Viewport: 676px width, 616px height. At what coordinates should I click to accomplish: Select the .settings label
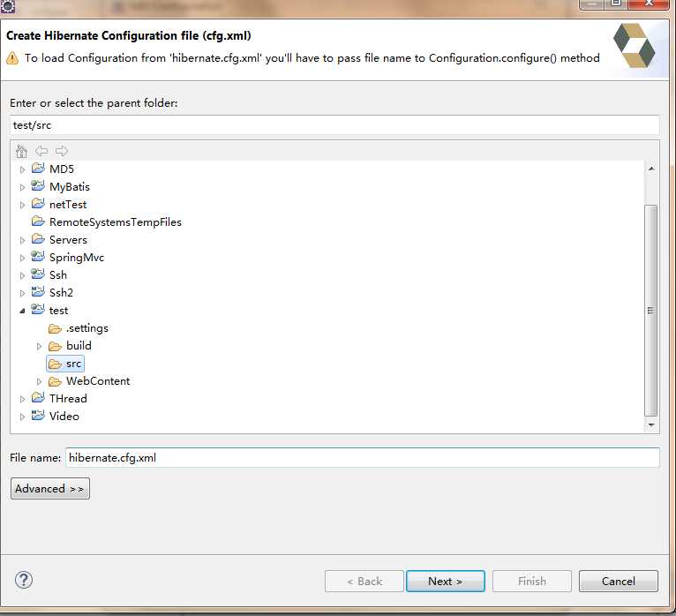[87, 328]
